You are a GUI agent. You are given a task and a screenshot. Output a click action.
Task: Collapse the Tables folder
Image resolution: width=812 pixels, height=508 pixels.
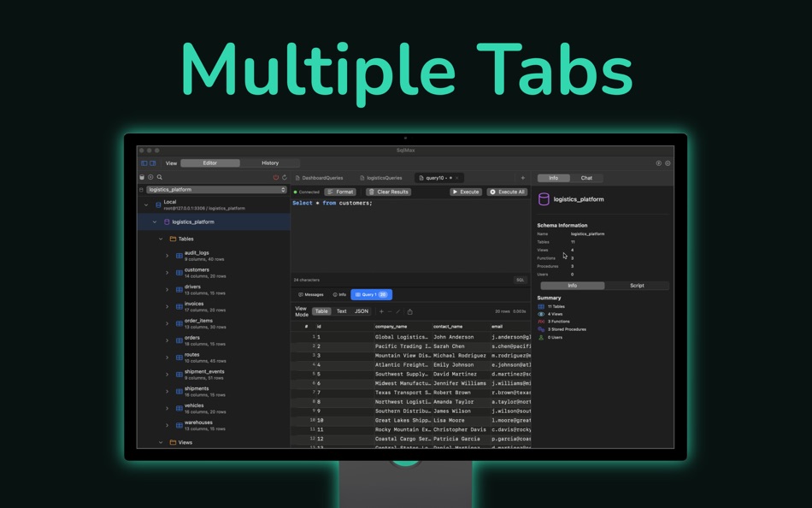point(162,239)
